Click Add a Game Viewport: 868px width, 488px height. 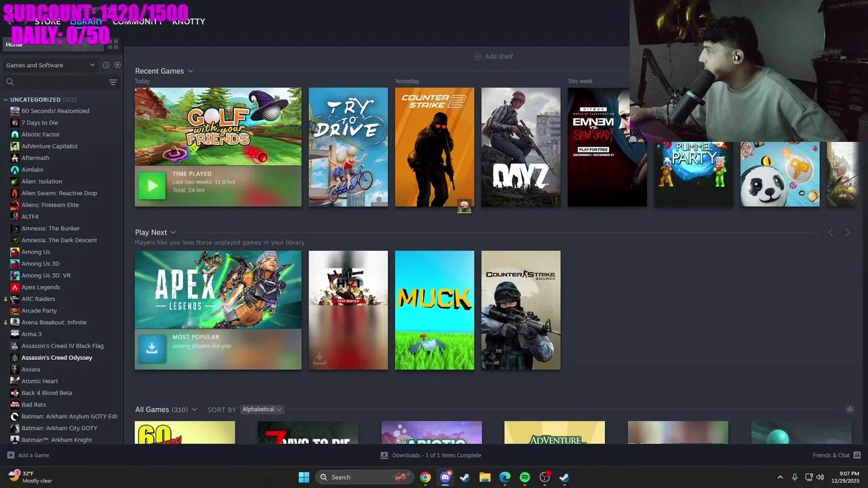(28, 455)
